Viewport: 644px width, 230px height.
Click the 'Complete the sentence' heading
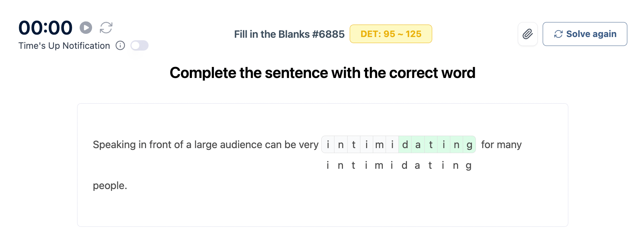322,73
